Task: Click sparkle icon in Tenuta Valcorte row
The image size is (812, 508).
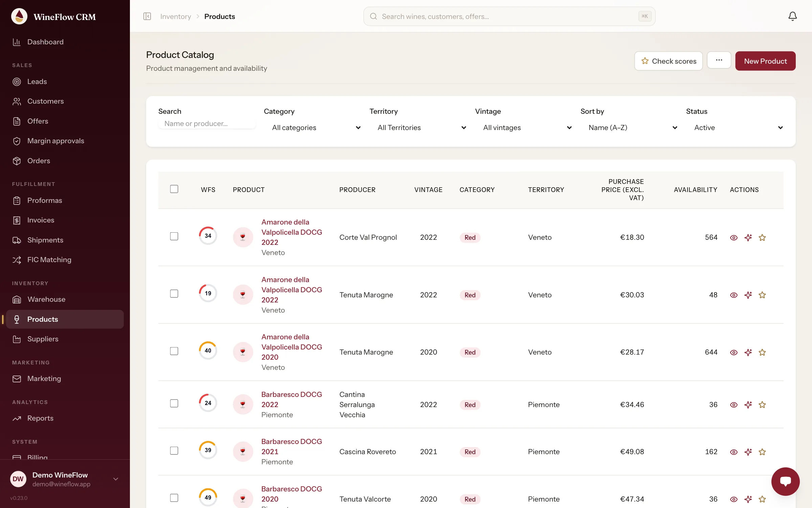Action: [748, 499]
